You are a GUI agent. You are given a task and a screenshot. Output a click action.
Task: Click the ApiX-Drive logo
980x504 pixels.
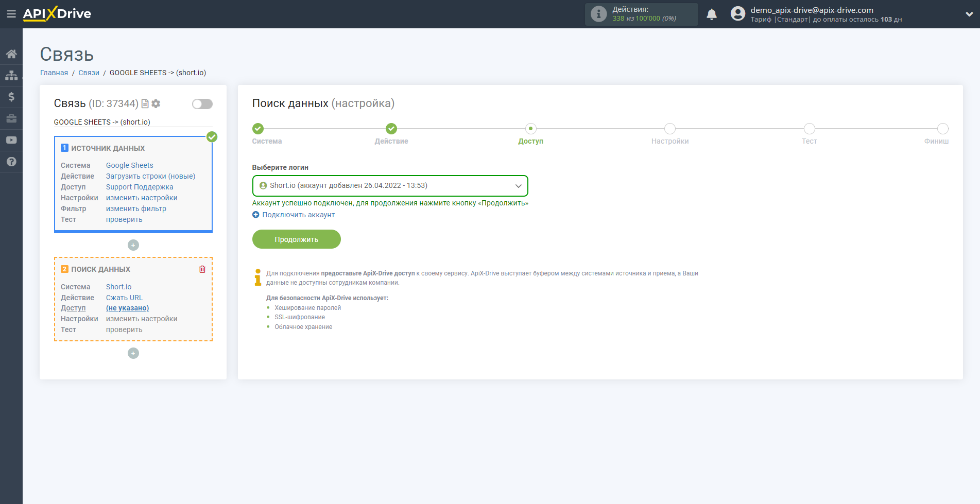tap(57, 14)
